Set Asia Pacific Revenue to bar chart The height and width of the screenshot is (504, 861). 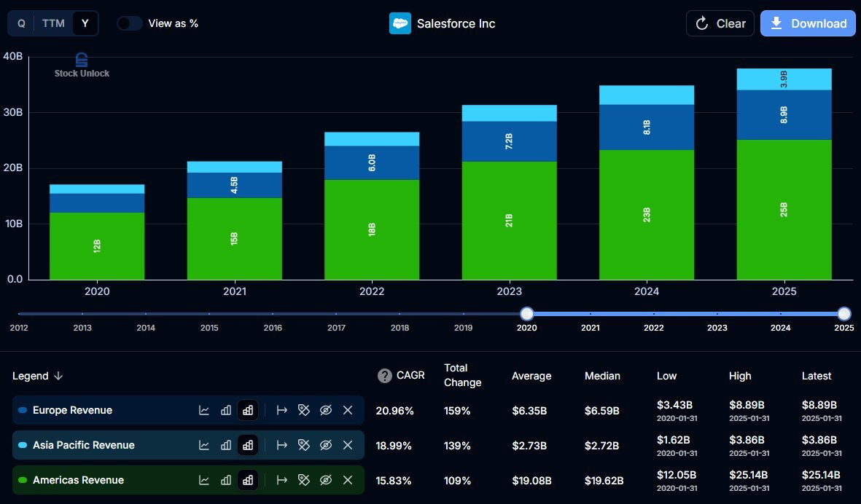pyautogui.click(x=226, y=445)
